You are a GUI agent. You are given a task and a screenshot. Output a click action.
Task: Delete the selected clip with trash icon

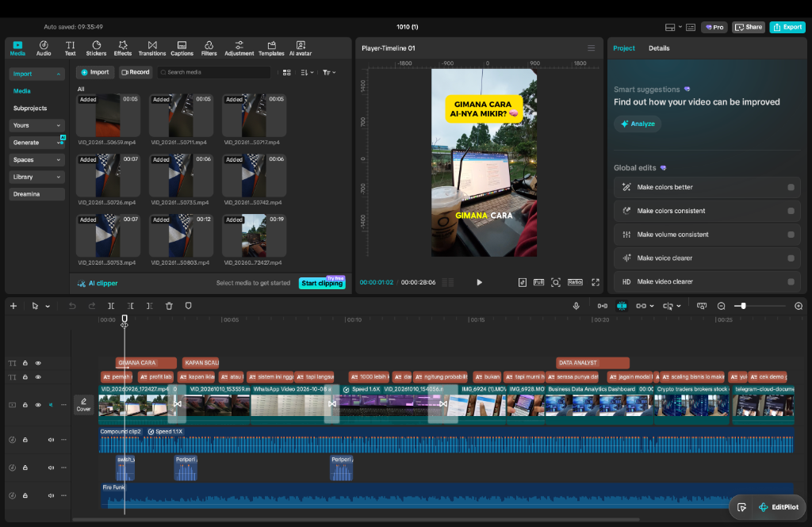point(169,306)
